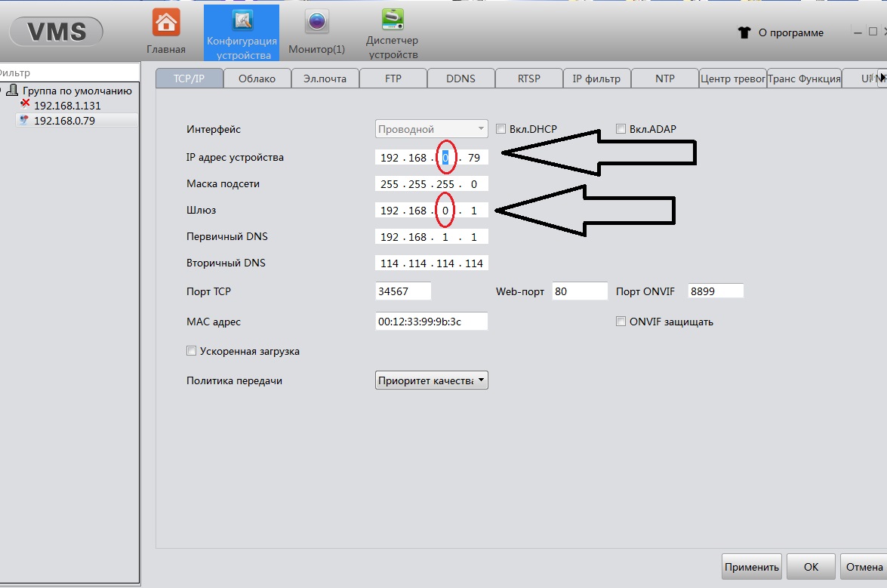Check the Ускоренная загрузка option

point(191,351)
